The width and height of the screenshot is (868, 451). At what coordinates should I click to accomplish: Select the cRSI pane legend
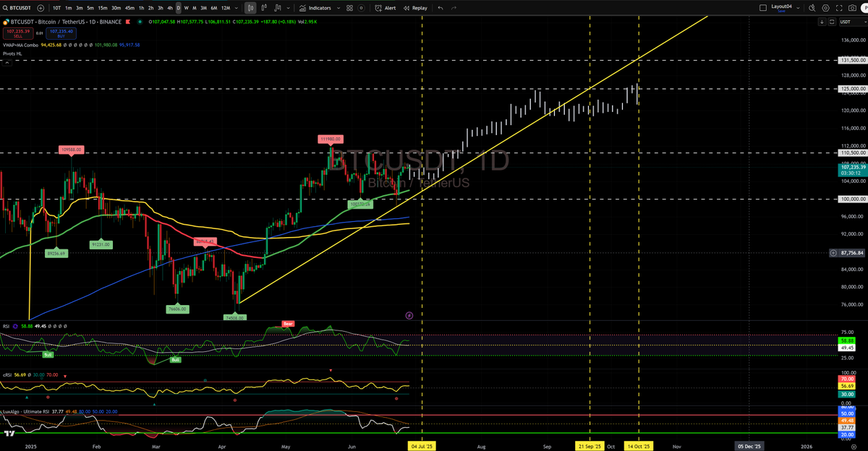(x=7, y=375)
